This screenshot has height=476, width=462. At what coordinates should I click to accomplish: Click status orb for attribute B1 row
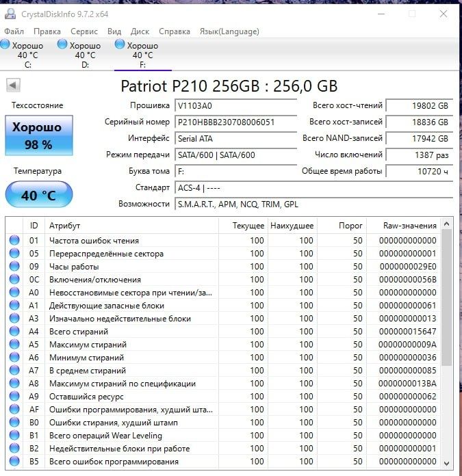tap(14, 436)
